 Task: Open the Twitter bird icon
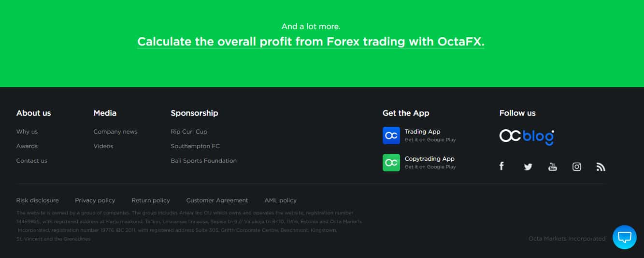[528, 167]
